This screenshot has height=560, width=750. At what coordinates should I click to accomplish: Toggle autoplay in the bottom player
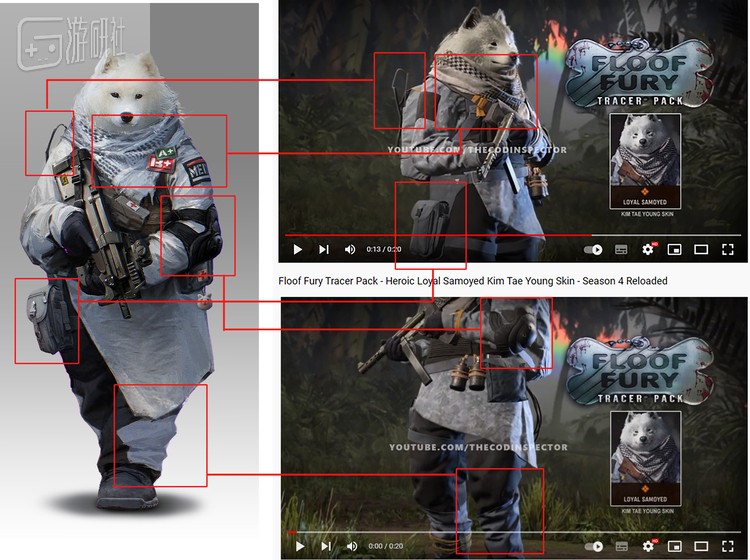click(x=593, y=546)
